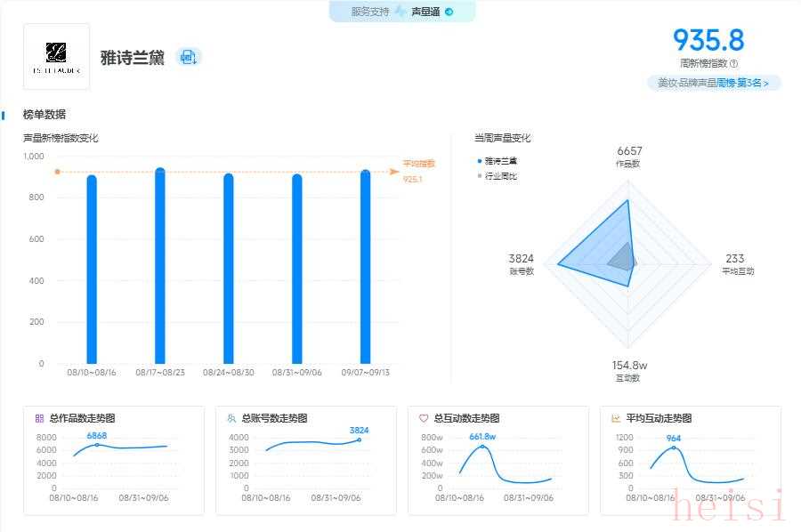
Task: Select the 08/17~08/23 bar in index chart
Action: [x=160, y=265]
